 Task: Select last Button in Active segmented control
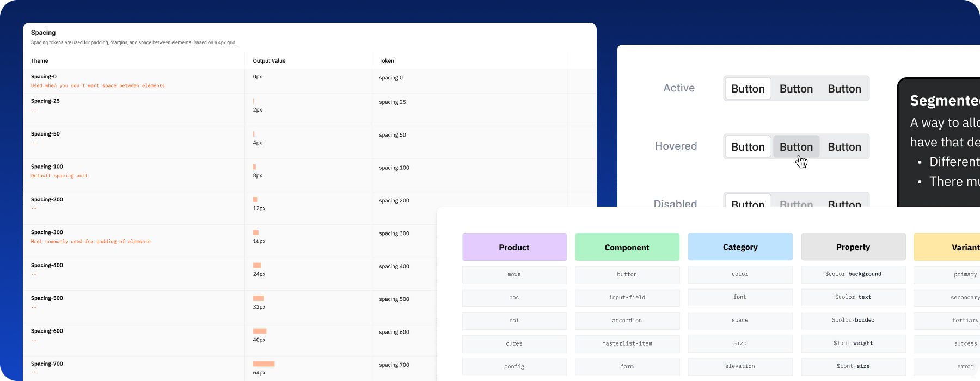(844, 89)
